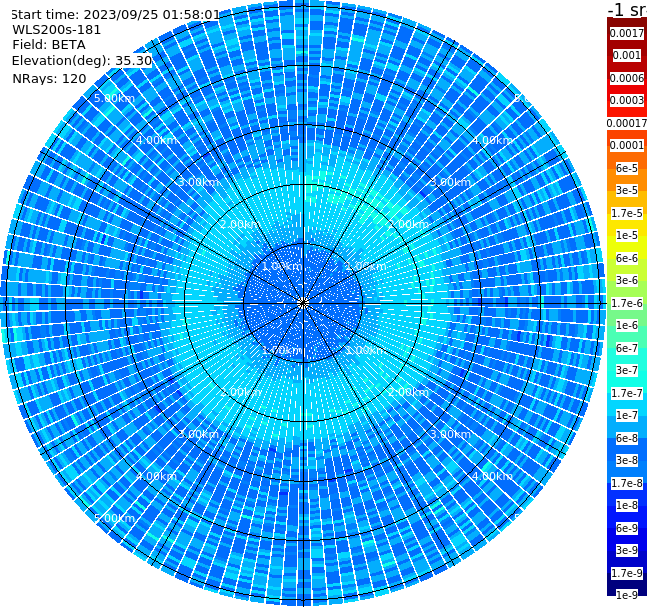This screenshot has height=607, width=647.
Task: Select the "Elevation(deg): 35.30" text
Action: pos(82,61)
